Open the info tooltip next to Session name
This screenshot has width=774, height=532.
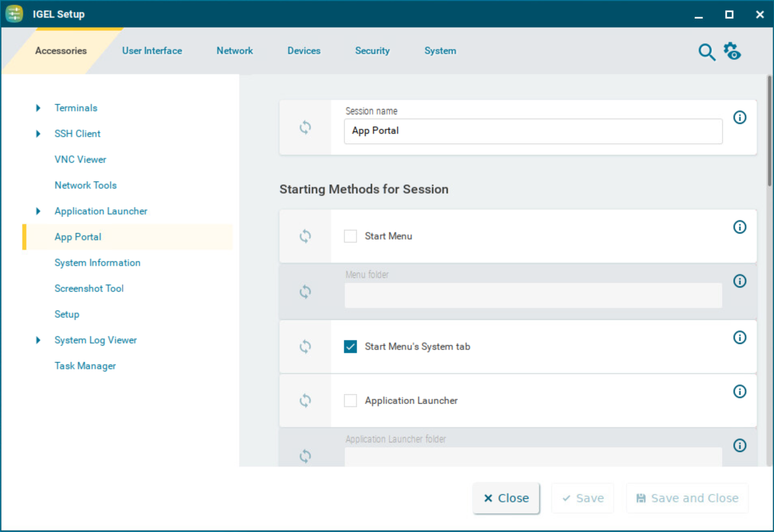click(740, 117)
